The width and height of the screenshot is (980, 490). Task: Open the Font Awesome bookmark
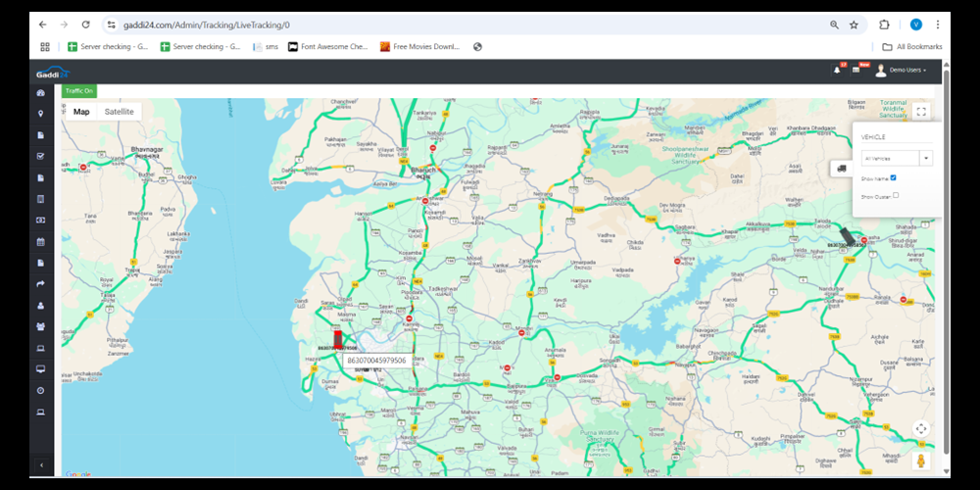pyautogui.click(x=328, y=46)
